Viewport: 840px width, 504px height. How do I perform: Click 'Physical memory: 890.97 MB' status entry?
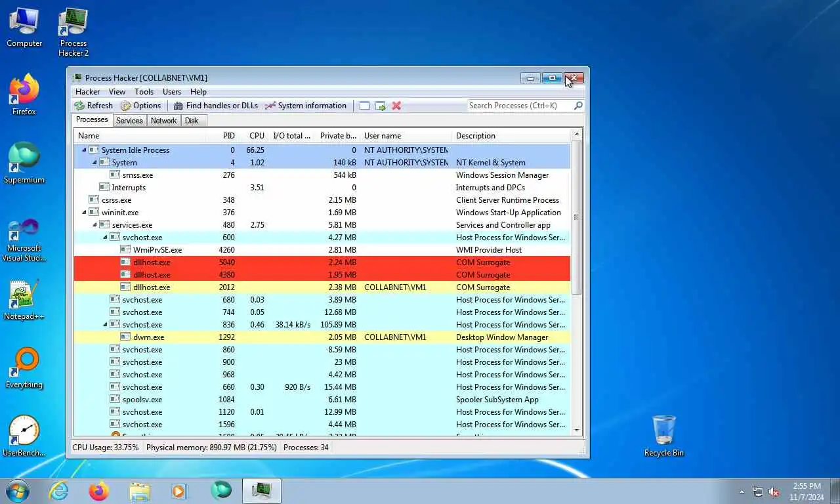[211, 448]
